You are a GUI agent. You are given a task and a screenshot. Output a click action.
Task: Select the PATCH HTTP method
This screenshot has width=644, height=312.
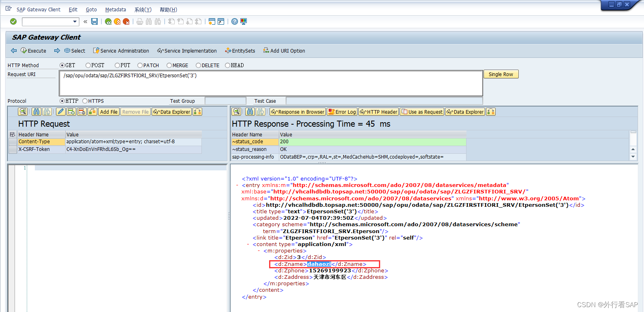[x=140, y=65]
